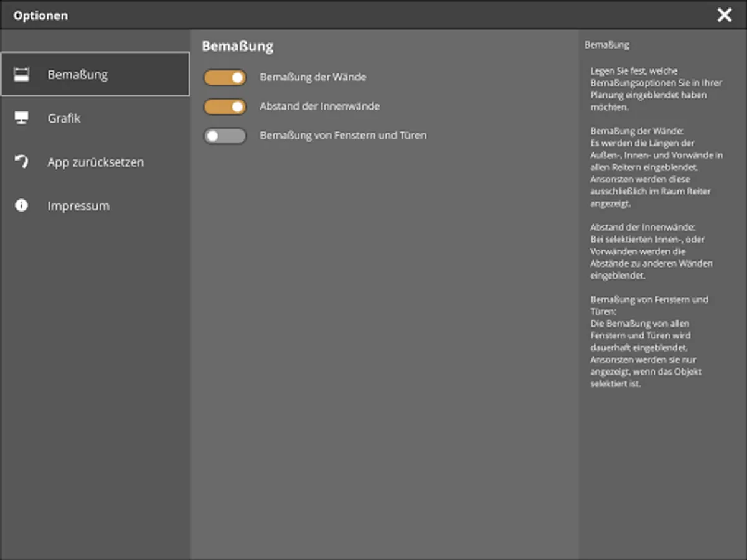Image resolution: width=747 pixels, height=560 pixels.
Task: Open the App zurücksetzen text entry
Action: click(95, 162)
